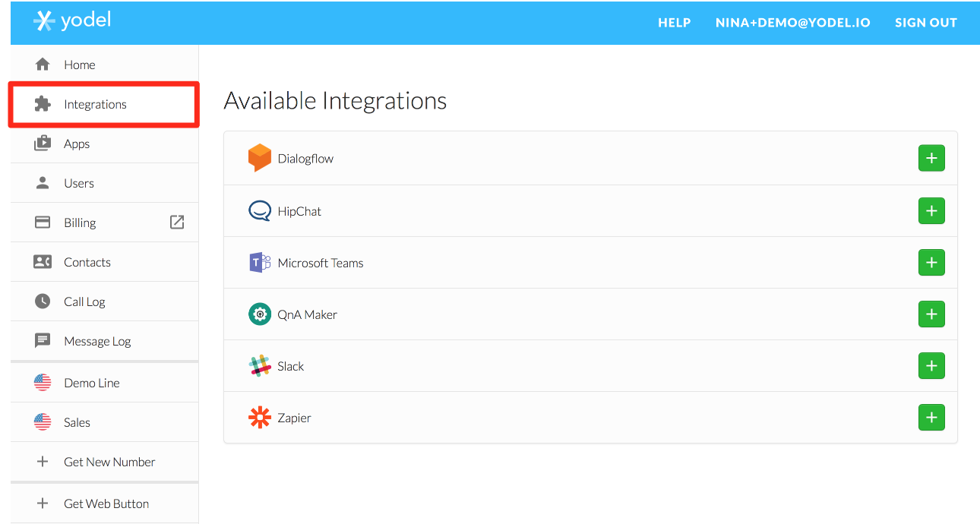Click the Microsoft Teams name text

(321, 263)
